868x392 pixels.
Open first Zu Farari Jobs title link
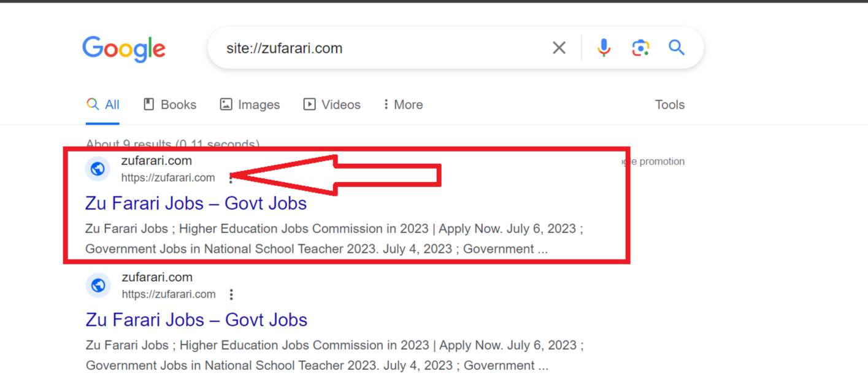pos(196,203)
